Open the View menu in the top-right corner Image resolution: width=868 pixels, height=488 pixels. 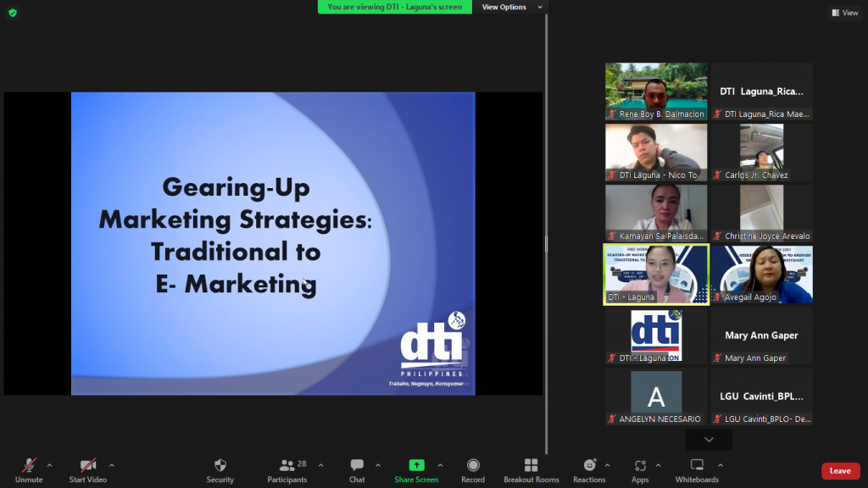coord(844,13)
